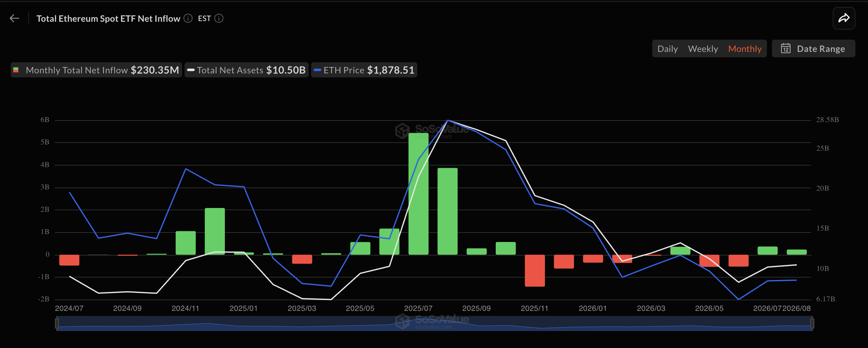Click the large red bar for 2025/11
868x348 pixels.
coord(535,271)
